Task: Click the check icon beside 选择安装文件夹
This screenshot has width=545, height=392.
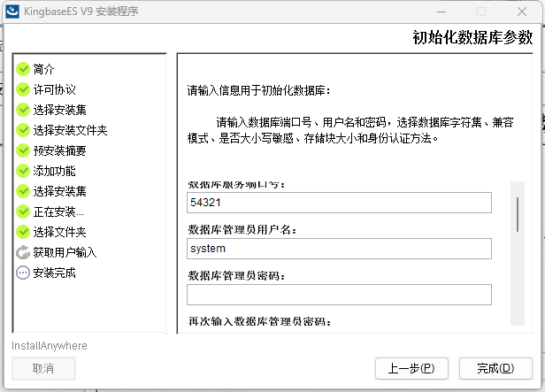Action: tap(23, 130)
